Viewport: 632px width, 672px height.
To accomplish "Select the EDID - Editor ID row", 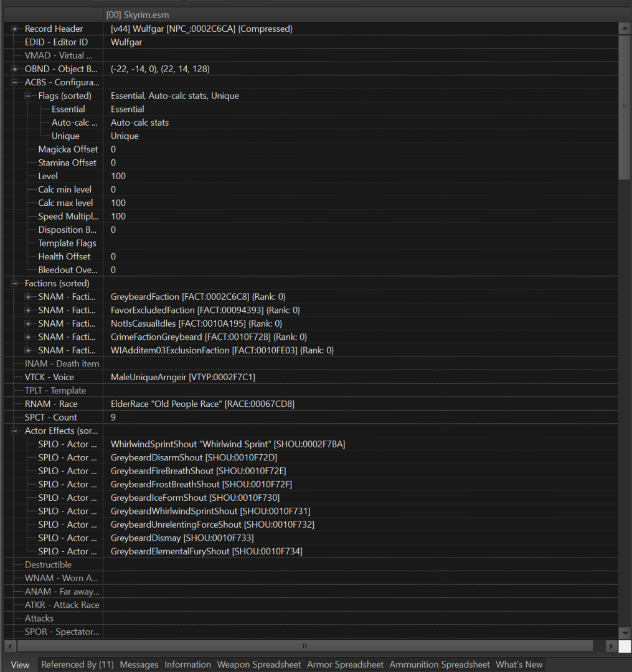I will point(311,42).
